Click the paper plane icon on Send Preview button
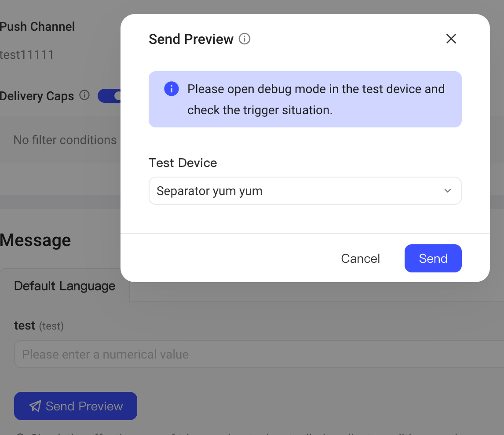 pyautogui.click(x=35, y=406)
